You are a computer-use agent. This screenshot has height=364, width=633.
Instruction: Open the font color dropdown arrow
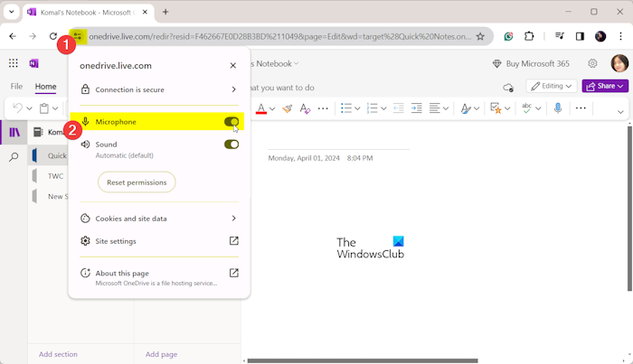click(272, 108)
